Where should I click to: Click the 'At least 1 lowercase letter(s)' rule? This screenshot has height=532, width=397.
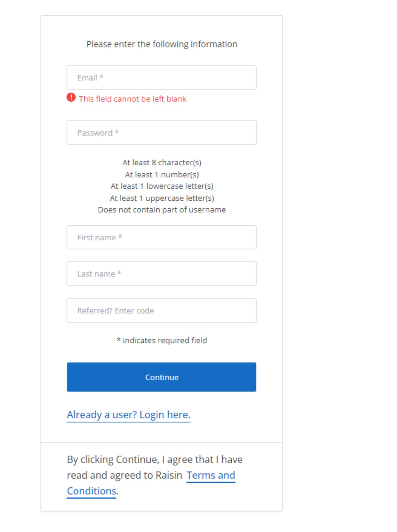162,186
